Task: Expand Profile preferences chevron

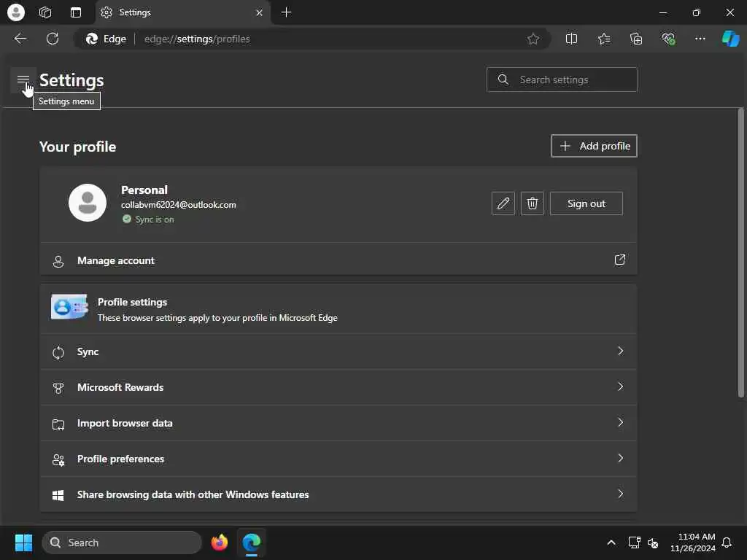Action: 620,458
